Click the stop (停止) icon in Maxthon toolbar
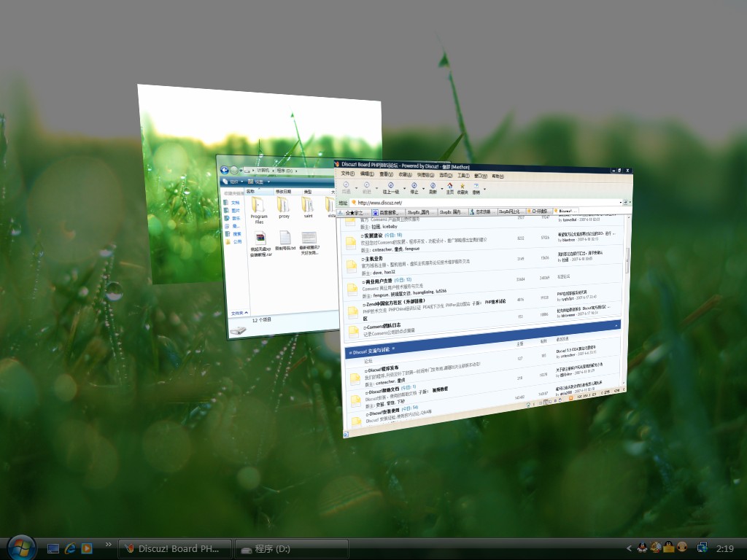The width and height of the screenshot is (747, 560). click(x=414, y=187)
